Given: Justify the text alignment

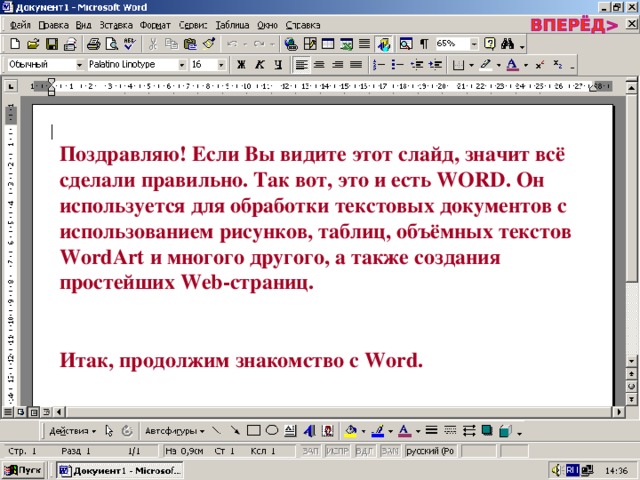Looking at the screenshot, I should click(356, 64).
